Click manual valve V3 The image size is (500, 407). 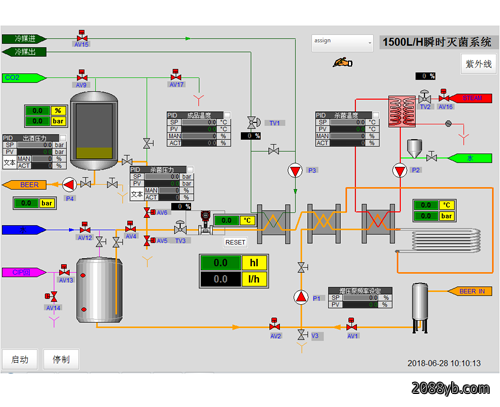click(303, 334)
